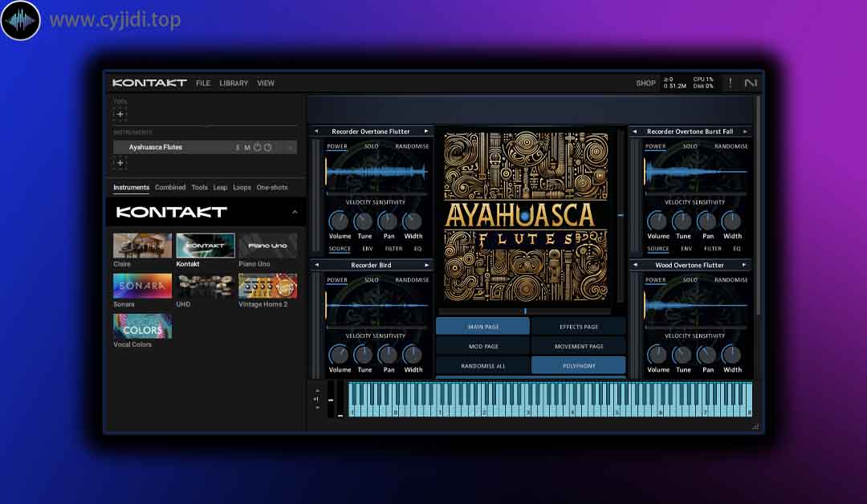Go to next sample for Recorder Overtone Flutter
The height and width of the screenshot is (504, 867).
[426, 132]
